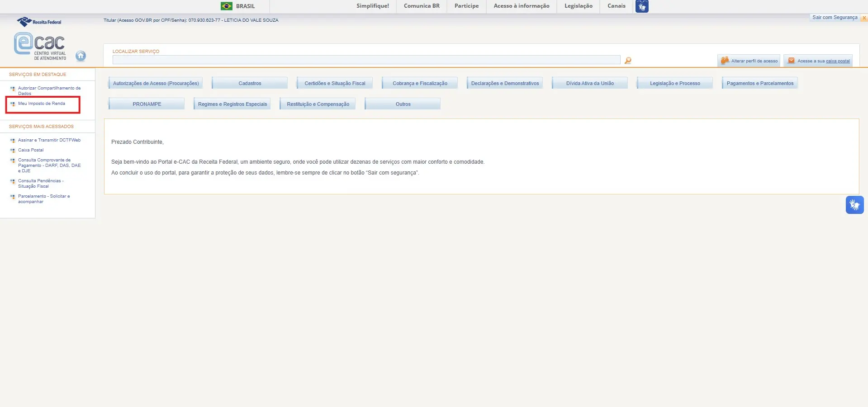Open the Cadastros services tab
The height and width of the screenshot is (407, 868).
[x=249, y=83]
